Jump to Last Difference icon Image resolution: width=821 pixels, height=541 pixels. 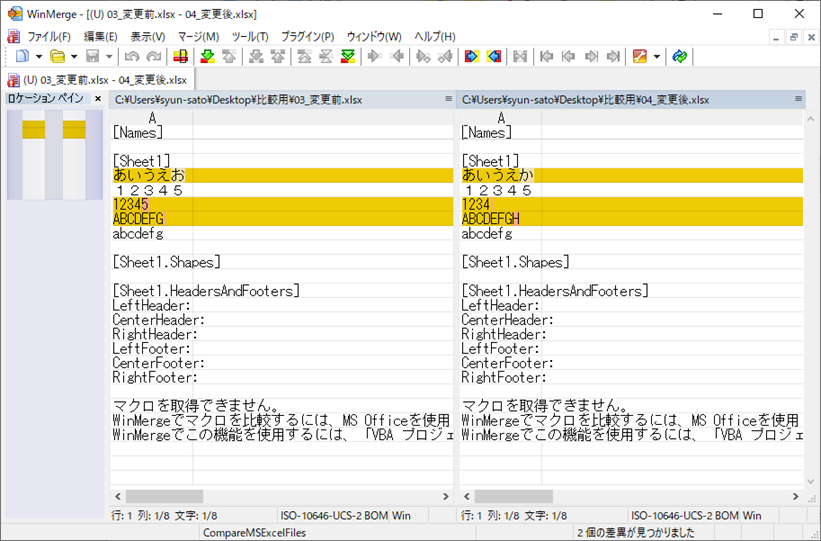coord(347,56)
